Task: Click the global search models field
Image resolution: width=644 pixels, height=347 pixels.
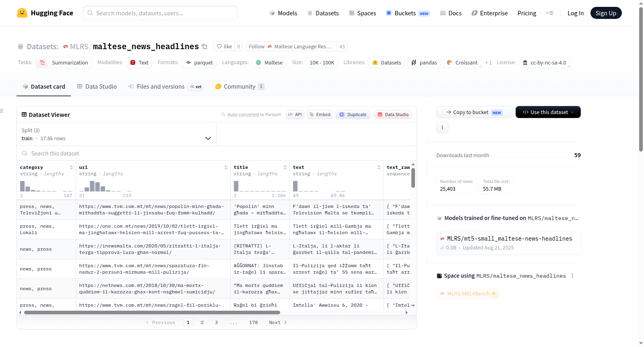Action: 160,13
